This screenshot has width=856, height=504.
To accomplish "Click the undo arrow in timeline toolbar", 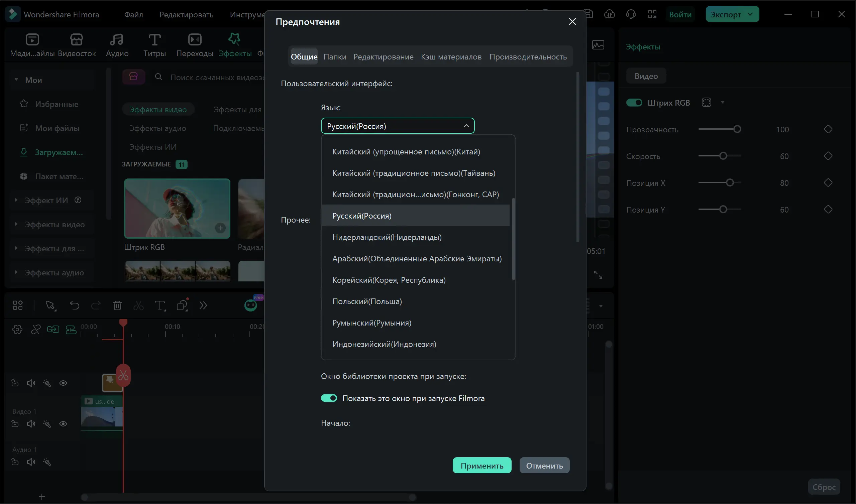I will [74, 306].
